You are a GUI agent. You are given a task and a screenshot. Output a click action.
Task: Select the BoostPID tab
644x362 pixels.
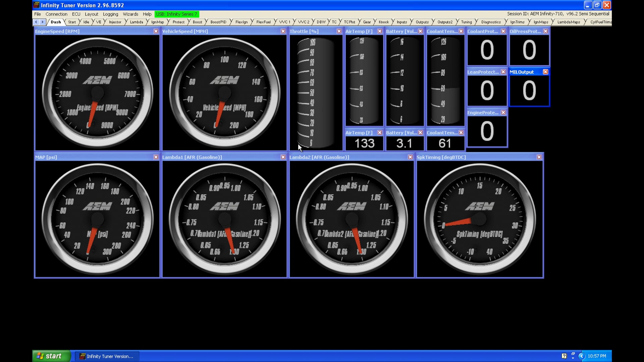(x=217, y=22)
